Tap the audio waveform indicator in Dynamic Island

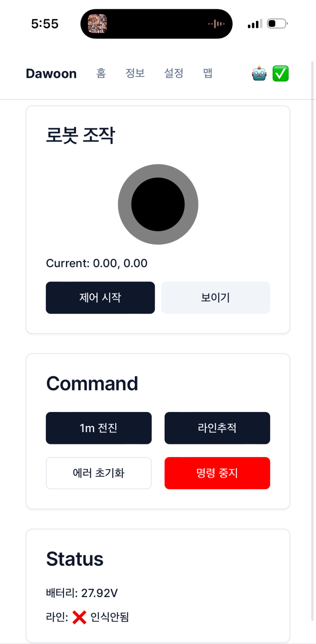click(216, 24)
